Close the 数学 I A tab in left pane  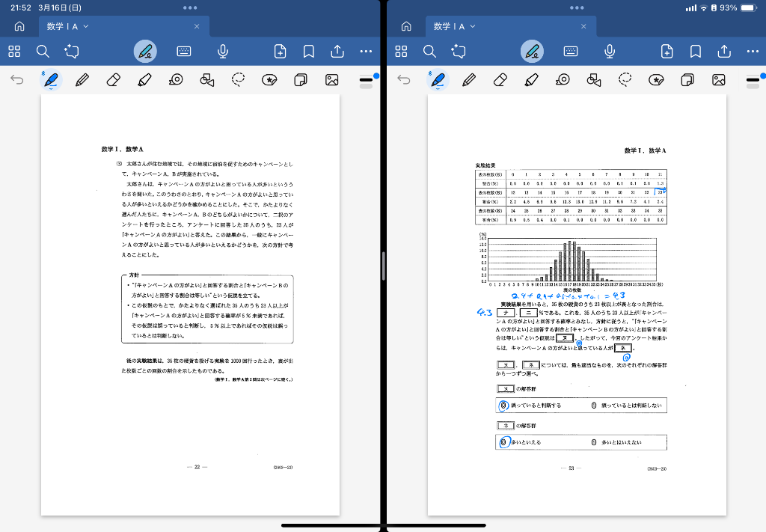coord(197,26)
